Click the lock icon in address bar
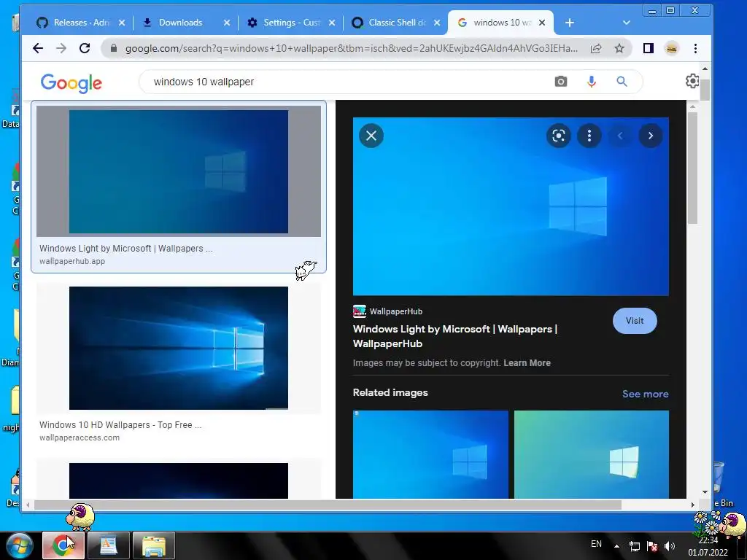 (113, 48)
